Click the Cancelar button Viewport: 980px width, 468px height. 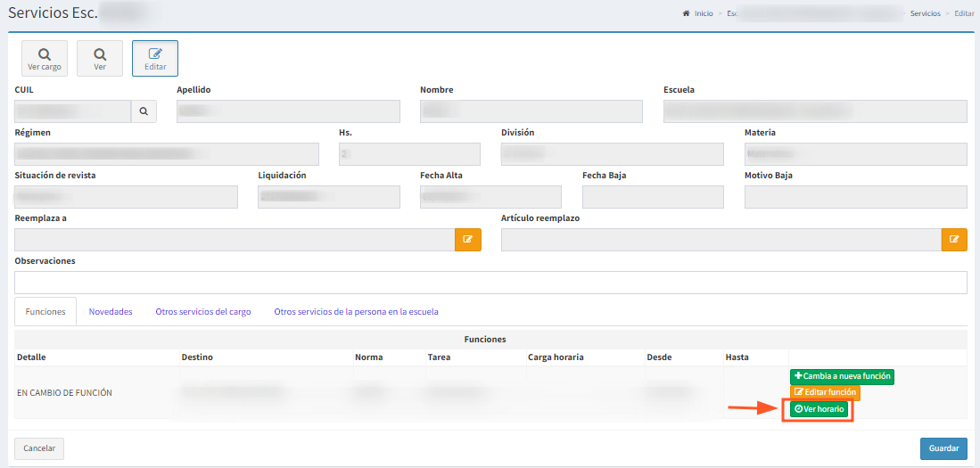pyautogui.click(x=39, y=448)
